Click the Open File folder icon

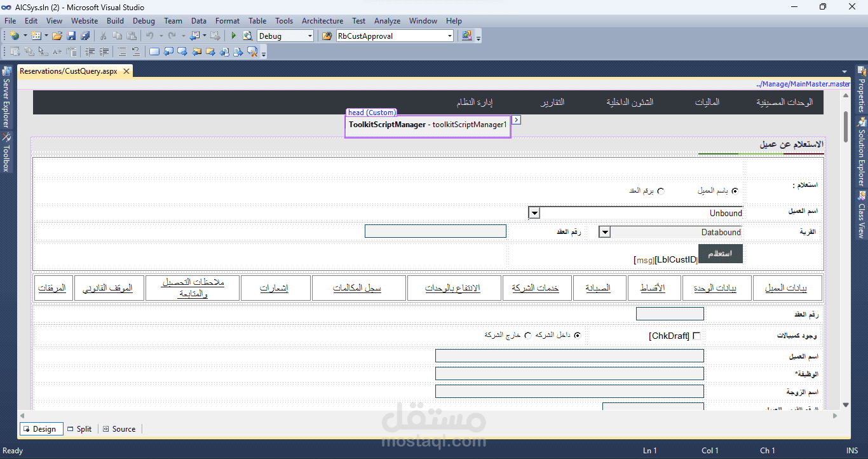57,36
